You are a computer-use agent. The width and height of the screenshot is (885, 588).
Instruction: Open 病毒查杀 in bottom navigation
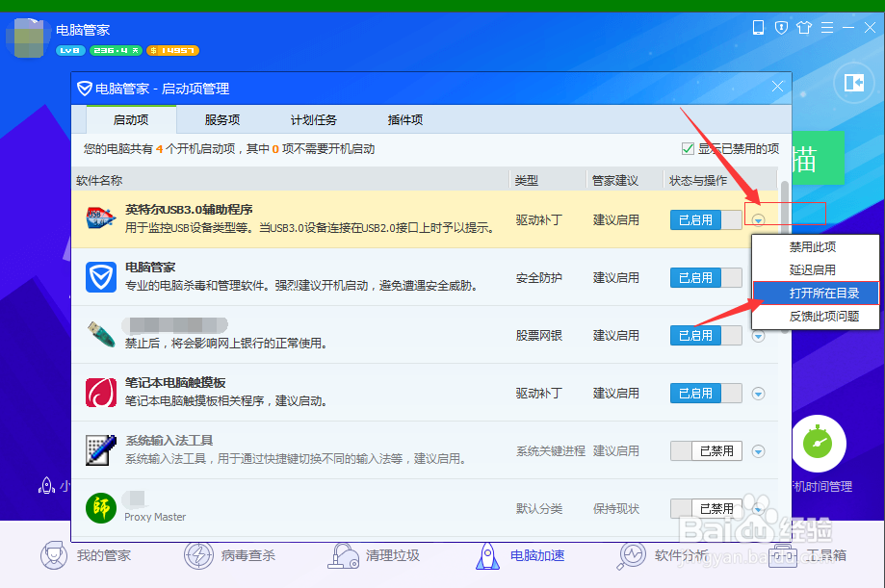230,555
